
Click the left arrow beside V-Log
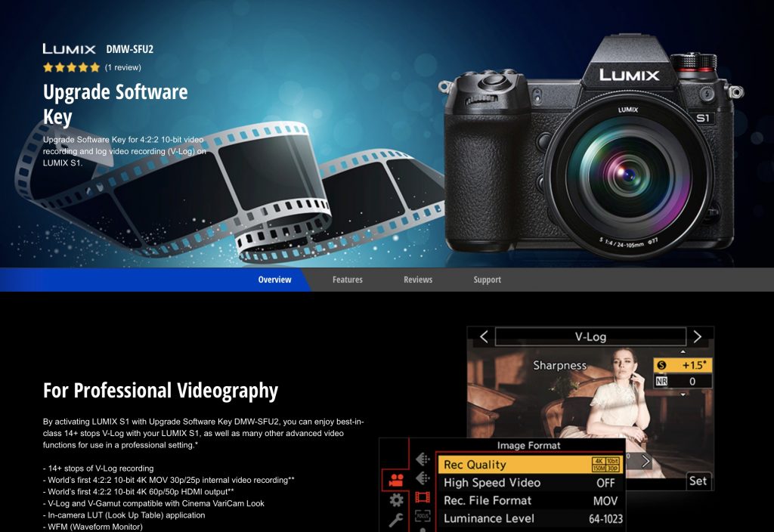tap(484, 337)
